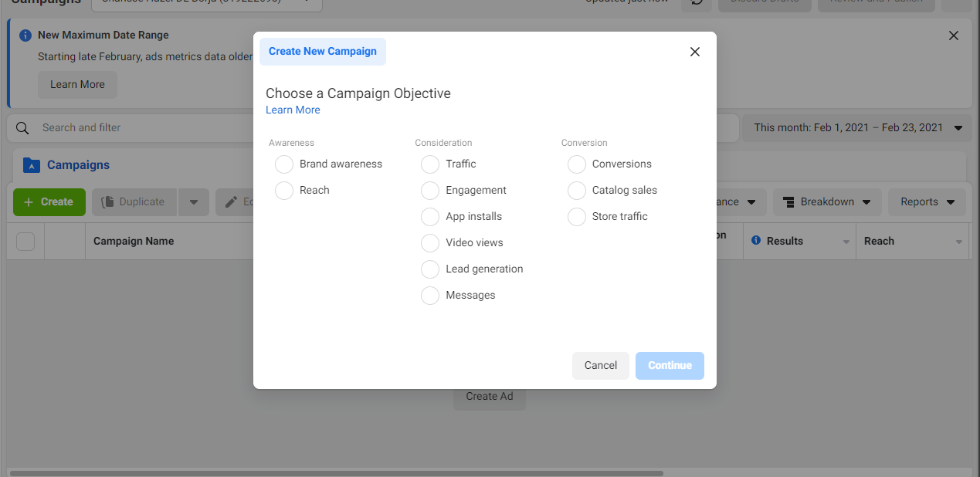980x477 pixels.
Task: Click the search magnifier icon
Action: (22, 128)
